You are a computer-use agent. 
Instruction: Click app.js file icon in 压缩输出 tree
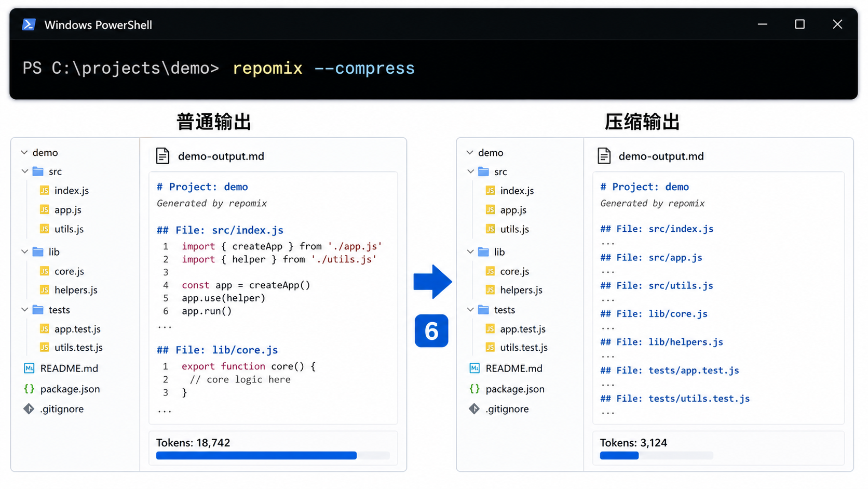point(490,210)
